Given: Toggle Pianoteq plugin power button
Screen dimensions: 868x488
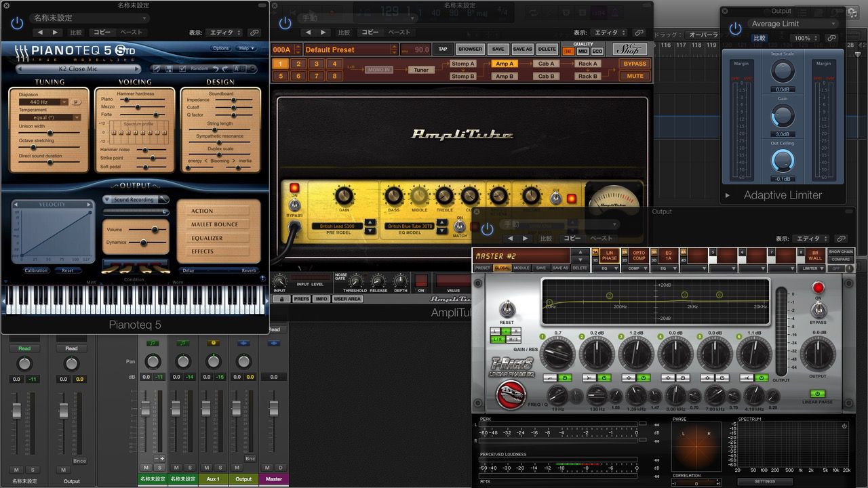Looking at the screenshot, I should pyautogui.click(x=17, y=22).
